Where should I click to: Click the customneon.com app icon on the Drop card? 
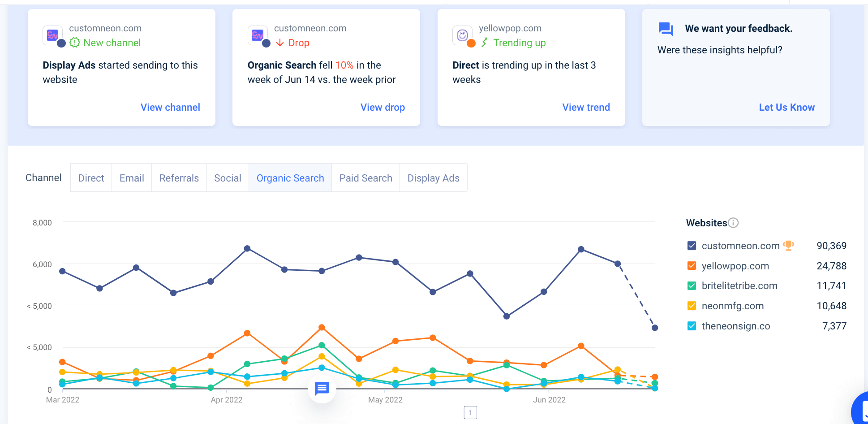click(x=258, y=35)
